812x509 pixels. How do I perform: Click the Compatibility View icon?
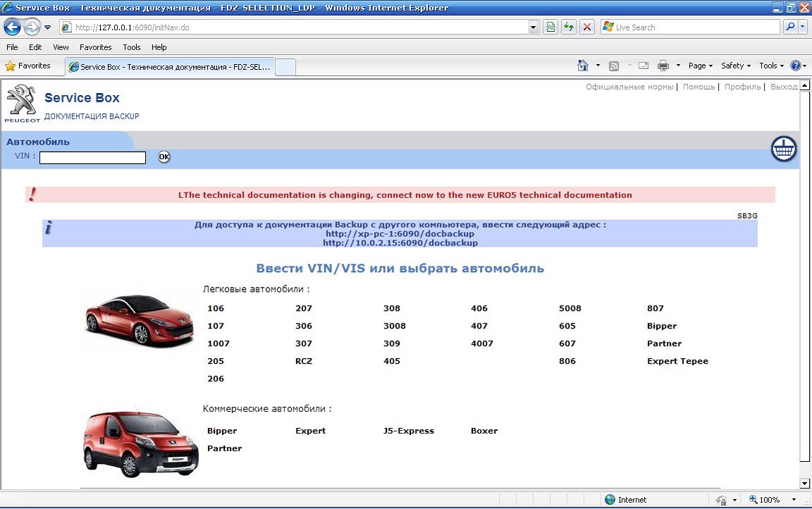click(550, 27)
